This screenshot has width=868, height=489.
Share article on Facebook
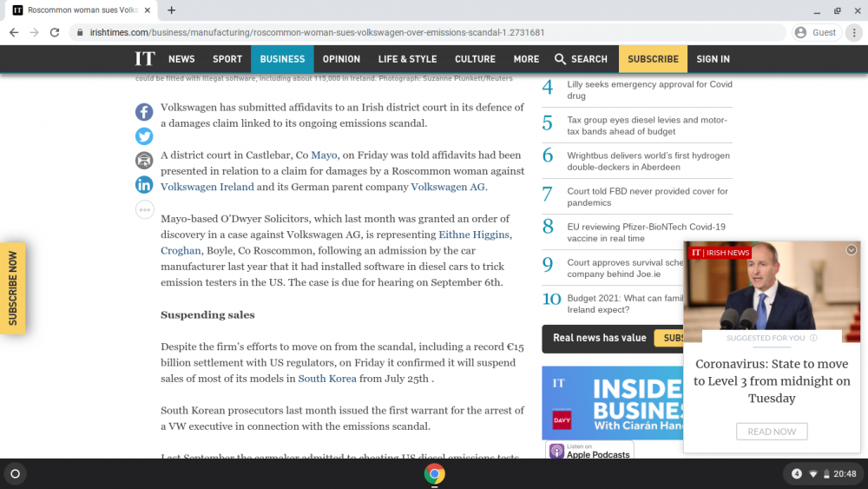[x=144, y=112]
